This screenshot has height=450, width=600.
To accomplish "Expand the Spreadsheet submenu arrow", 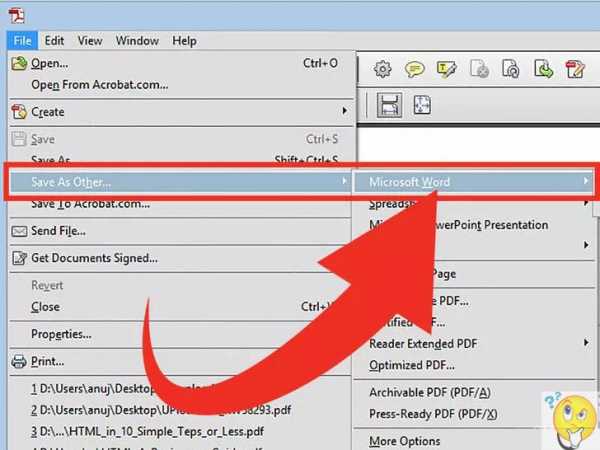I will (x=586, y=203).
